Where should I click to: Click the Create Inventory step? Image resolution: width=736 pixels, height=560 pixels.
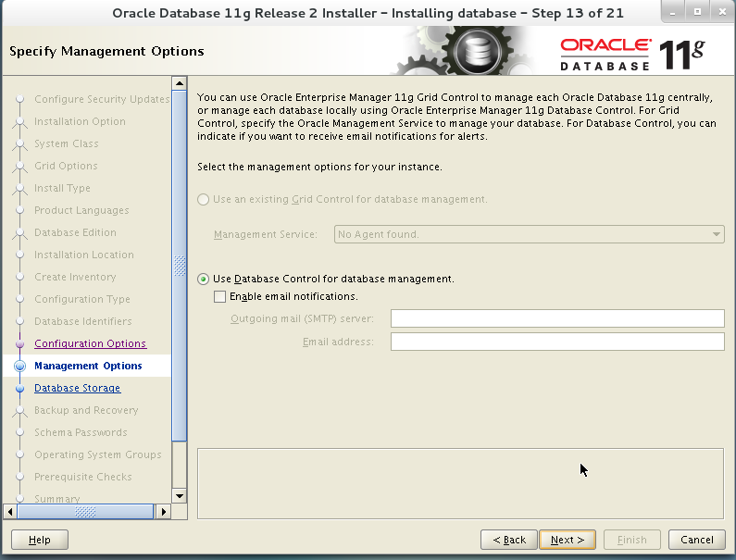[x=75, y=277]
